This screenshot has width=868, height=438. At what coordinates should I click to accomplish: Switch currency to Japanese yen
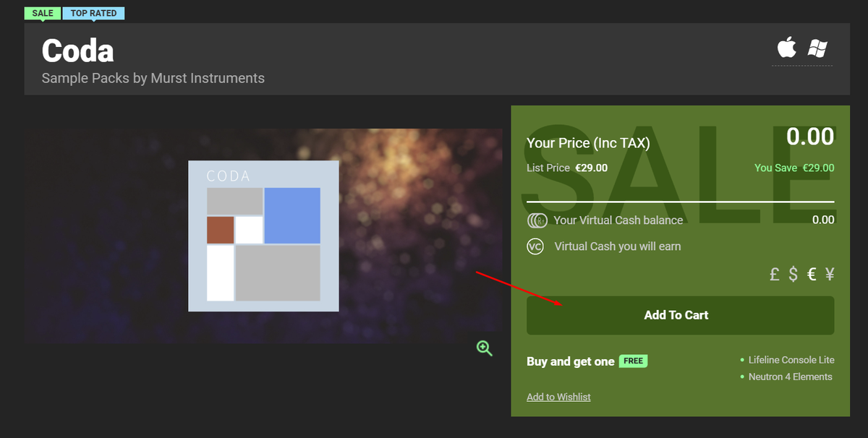coord(830,274)
